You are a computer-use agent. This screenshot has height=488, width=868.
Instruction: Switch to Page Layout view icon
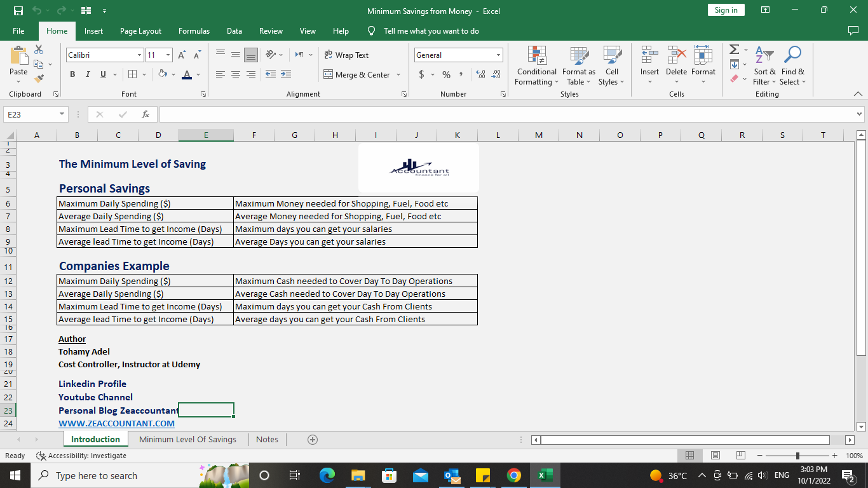715,456
